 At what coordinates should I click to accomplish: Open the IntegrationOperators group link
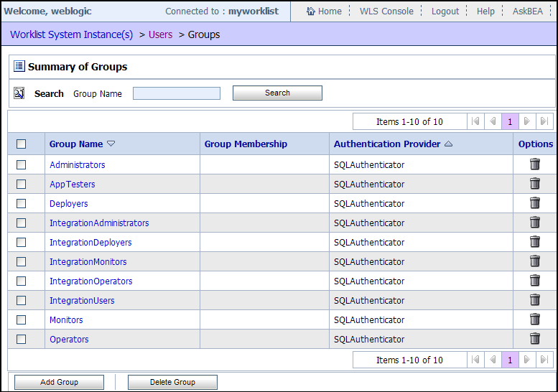click(x=90, y=281)
